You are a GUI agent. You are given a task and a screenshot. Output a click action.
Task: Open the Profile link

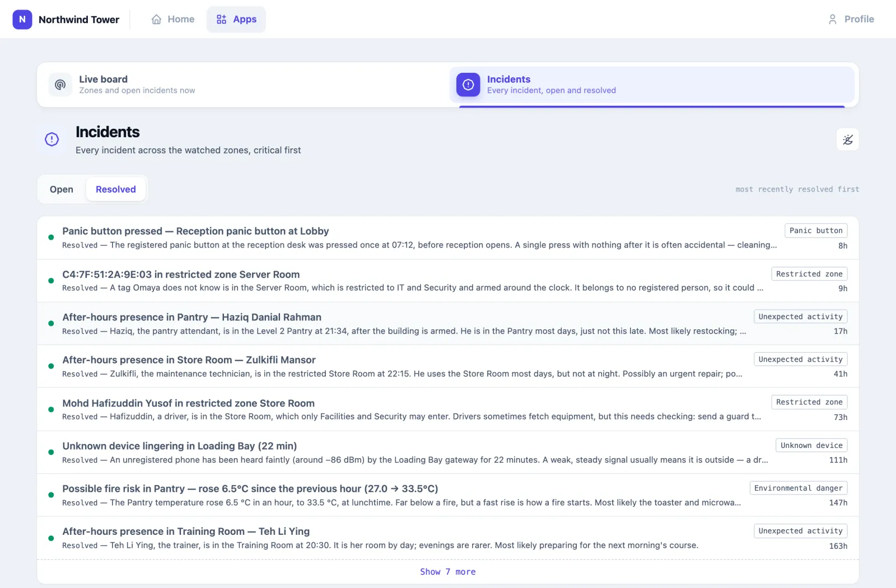tap(851, 20)
